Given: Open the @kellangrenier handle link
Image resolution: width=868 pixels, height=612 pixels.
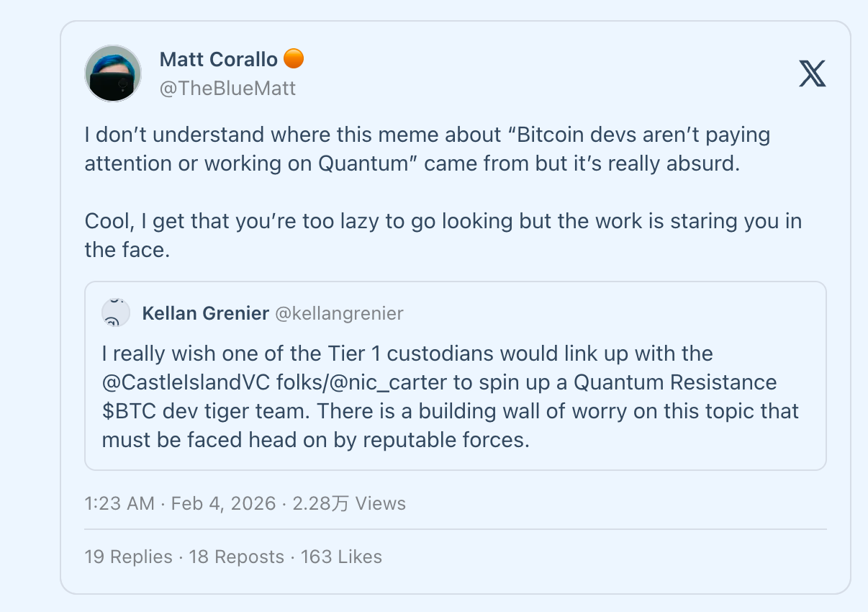Looking at the screenshot, I should (340, 313).
